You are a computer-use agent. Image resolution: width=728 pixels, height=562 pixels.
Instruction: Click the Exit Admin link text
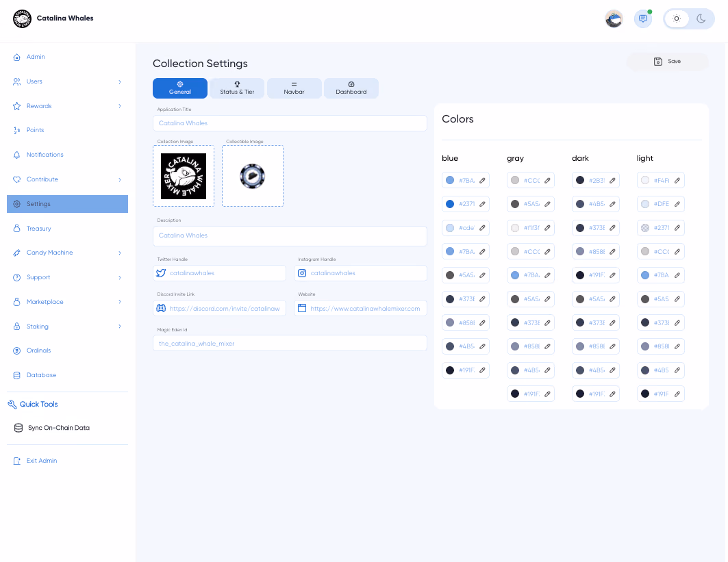[42, 461]
